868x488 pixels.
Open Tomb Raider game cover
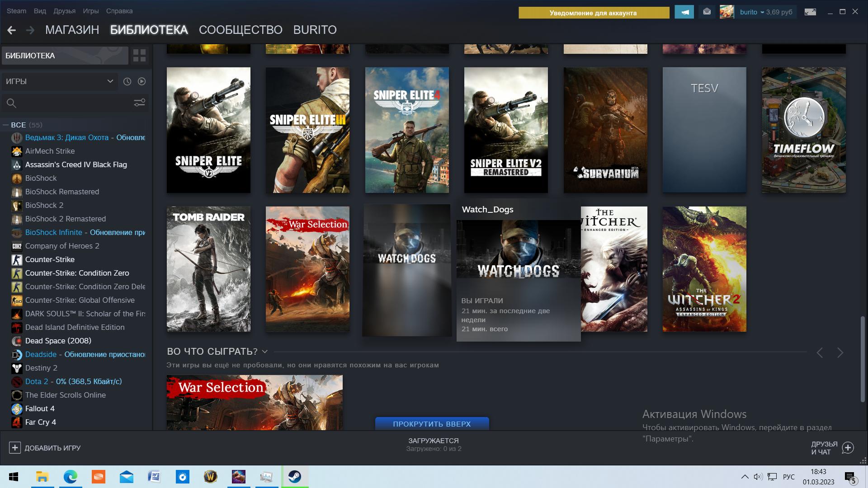pos(208,269)
